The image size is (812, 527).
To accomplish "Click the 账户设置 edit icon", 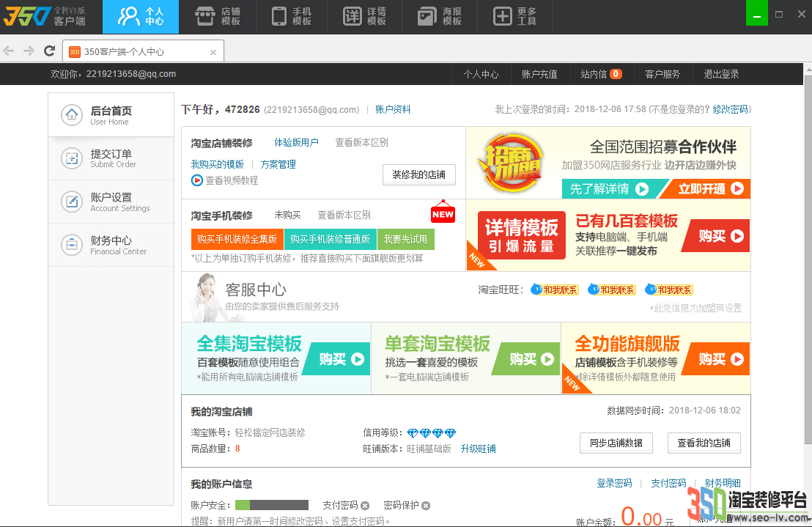I will (72, 202).
